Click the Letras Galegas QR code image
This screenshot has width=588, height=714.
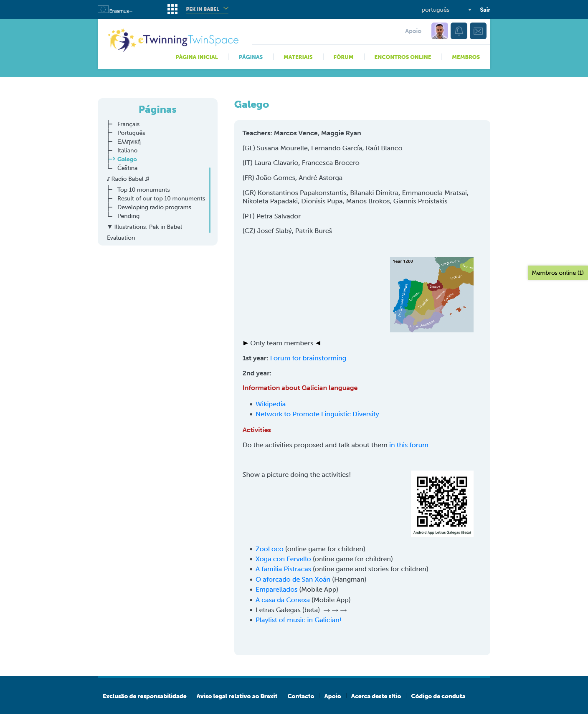pyautogui.click(x=442, y=503)
